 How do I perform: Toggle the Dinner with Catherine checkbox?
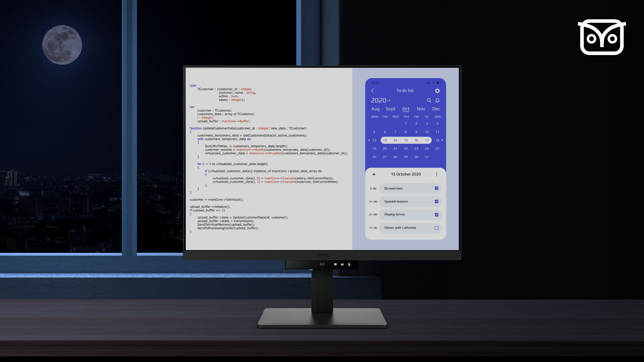437,228
